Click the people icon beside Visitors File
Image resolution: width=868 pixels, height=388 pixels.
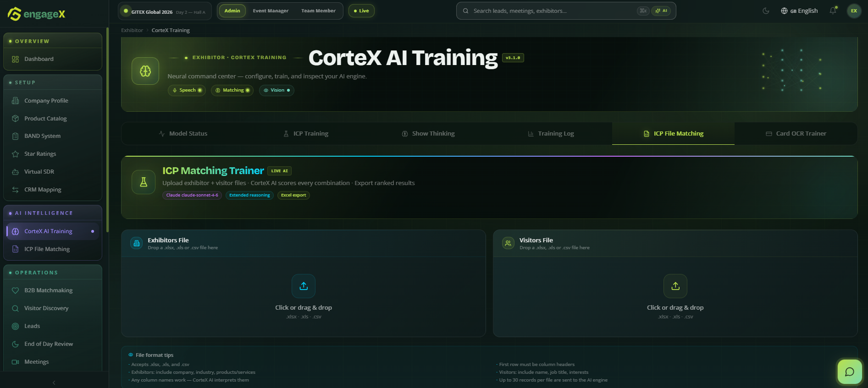tap(508, 243)
